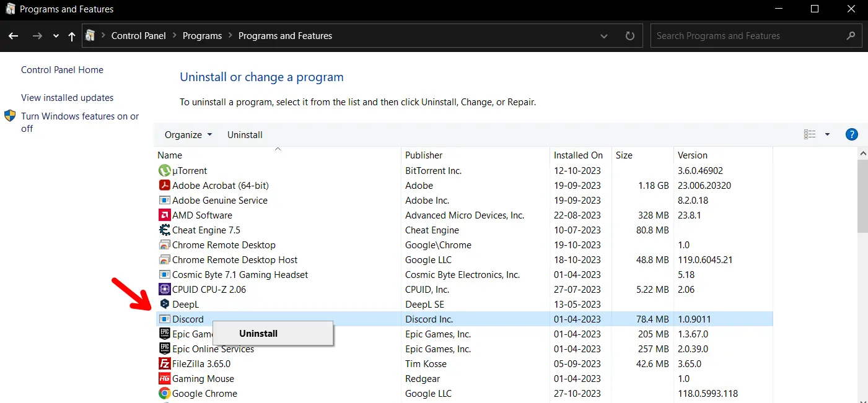Image resolution: width=868 pixels, height=403 pixels.
Task: Sort by the Publisher column header
Action: 475,155
